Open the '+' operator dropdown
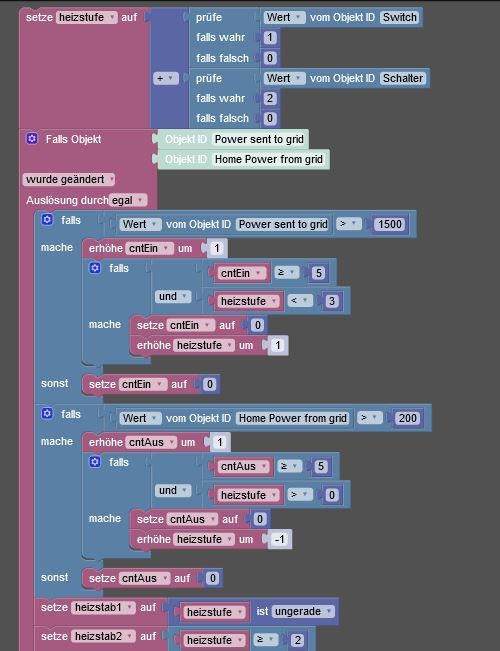500x651 pixels. click(166, 78)
